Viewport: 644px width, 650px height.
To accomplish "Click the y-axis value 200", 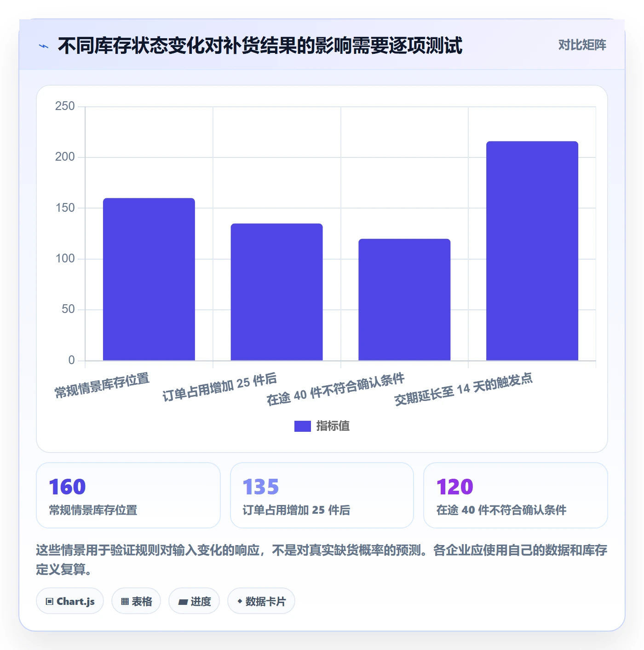I will click(x=65, y=157).
